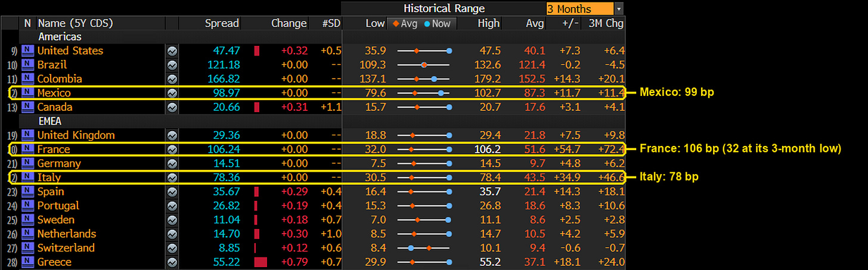Click Greece change value +0.79
The width and height of the screenshot is (868, 270).
point(294,262)
